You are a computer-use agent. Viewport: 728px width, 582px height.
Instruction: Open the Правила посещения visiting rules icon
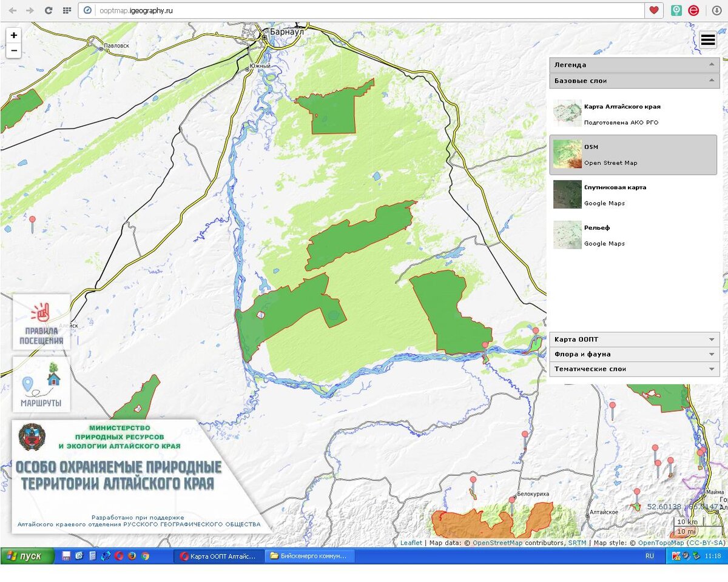(41, 321)
